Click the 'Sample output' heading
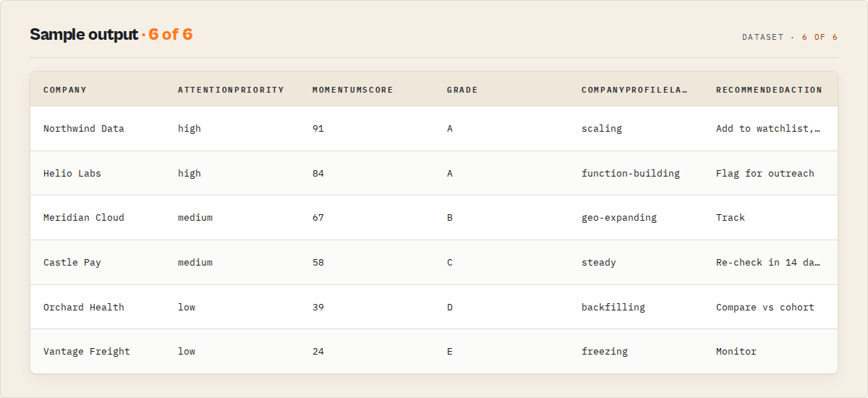The image size is (868, 398). click(x=84, y=35)
